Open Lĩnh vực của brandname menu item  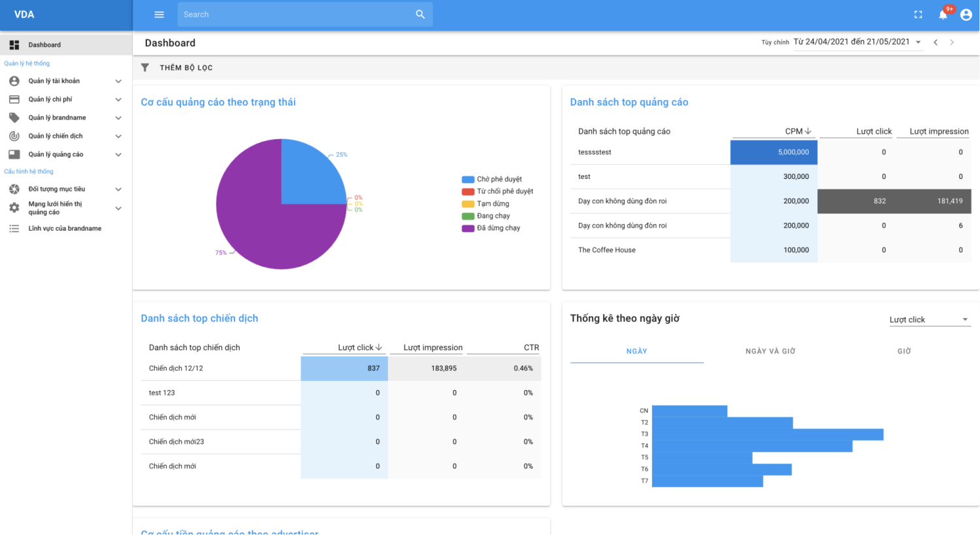click(x=66, y=229)
